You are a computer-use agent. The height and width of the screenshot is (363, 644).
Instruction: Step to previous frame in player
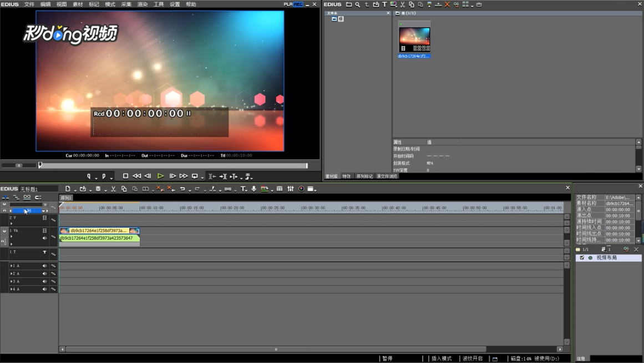(x=148, y=176)
